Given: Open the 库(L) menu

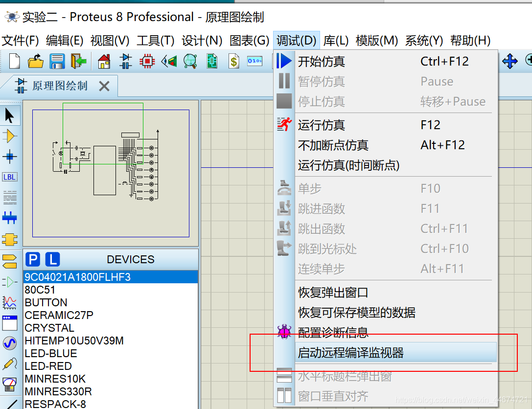Looking at the screenshot, I should coord(336,41).
